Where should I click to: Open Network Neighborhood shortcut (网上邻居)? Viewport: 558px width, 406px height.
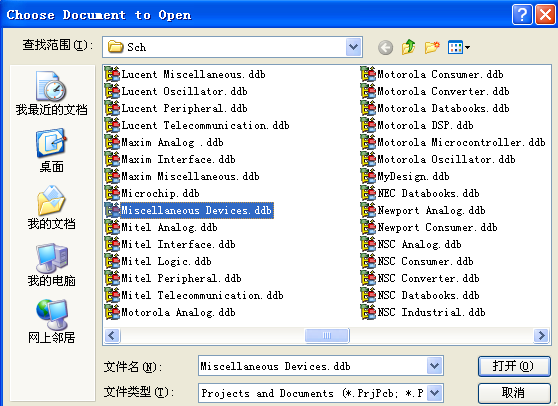coord(51,321)
